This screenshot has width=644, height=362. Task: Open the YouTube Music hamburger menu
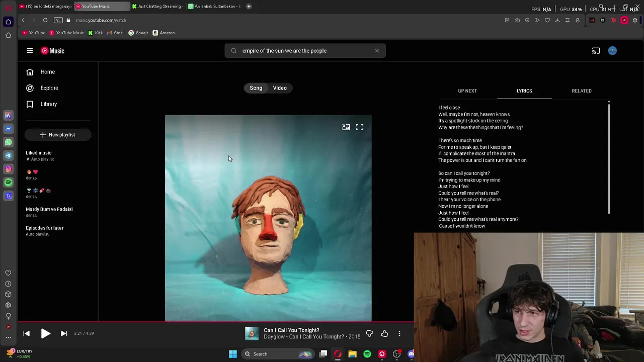[x=30, y=51]
